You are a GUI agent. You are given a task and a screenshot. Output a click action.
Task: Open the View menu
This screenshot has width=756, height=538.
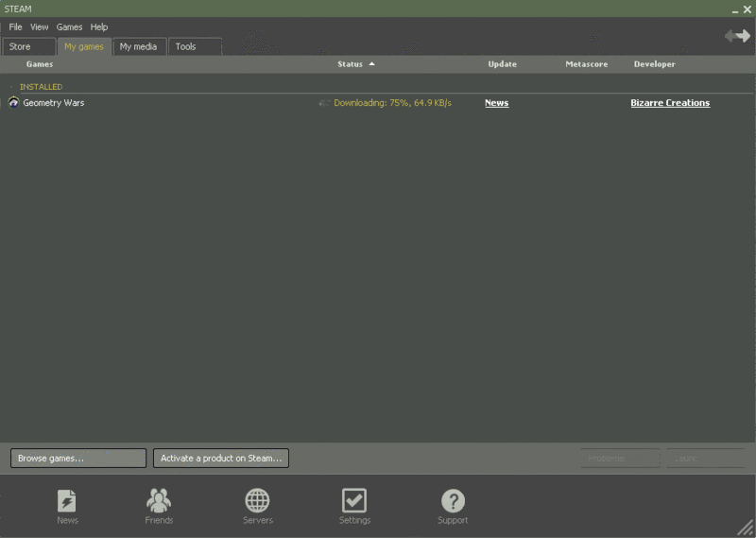[x=39, y=27]
